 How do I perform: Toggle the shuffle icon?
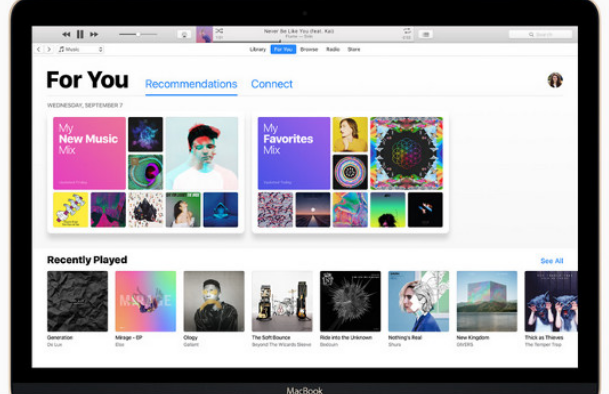tap(219, 31)
